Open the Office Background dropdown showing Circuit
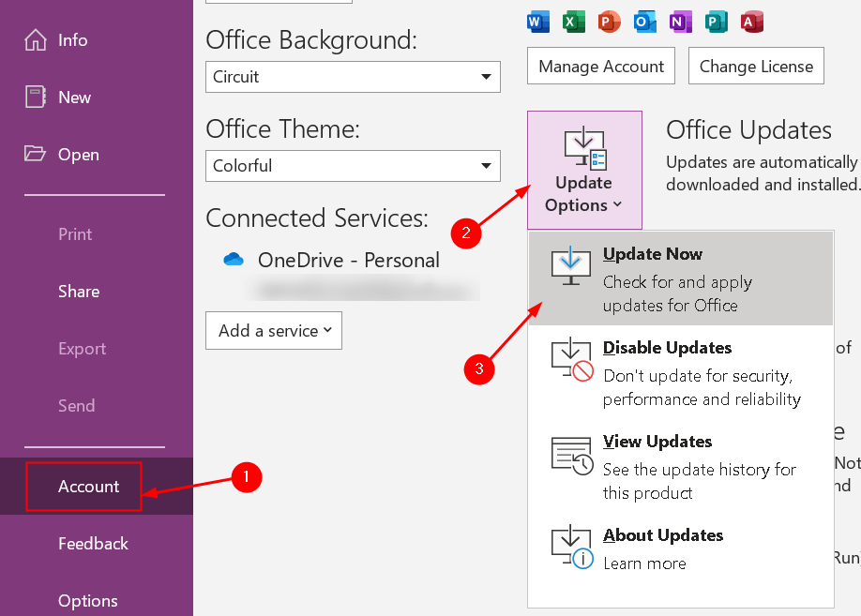Image resolution: width=861 pixels, height=616 pixels. coord(353,77)
